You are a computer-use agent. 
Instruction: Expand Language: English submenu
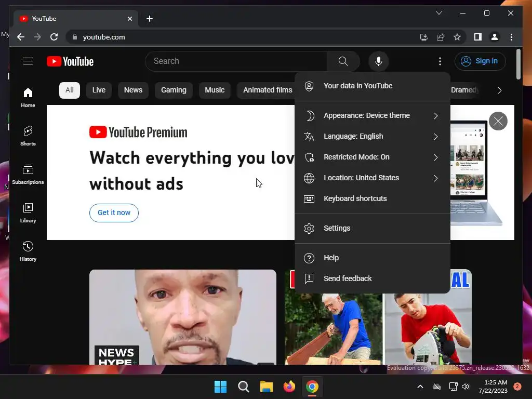pyautogui.click(x=372, y=137)
